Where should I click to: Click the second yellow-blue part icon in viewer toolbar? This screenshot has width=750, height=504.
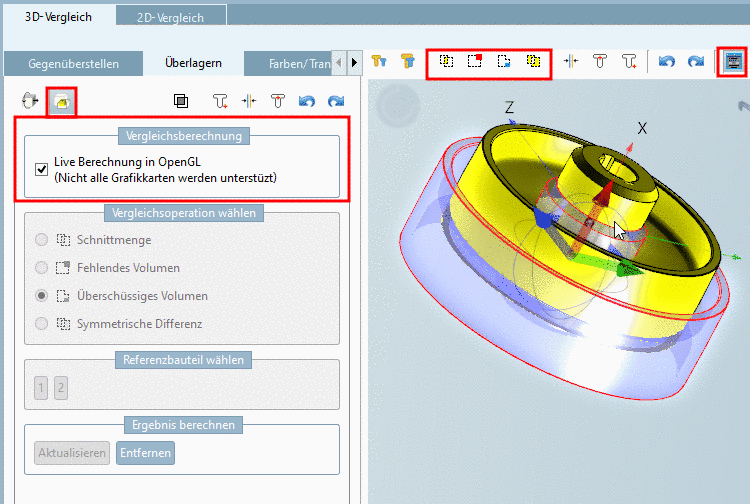[408, 61]
